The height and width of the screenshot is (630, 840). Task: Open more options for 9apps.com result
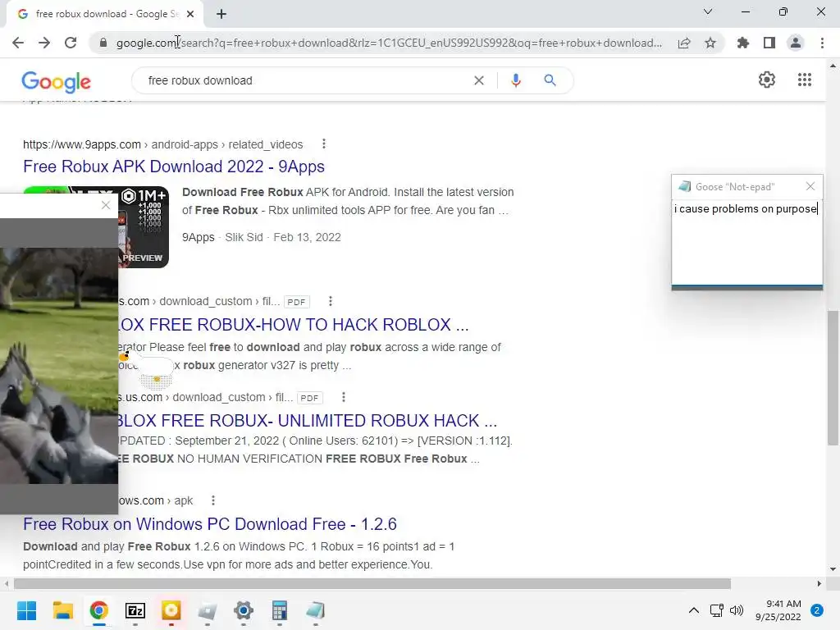pyautogui.click(x=323, y=144)
